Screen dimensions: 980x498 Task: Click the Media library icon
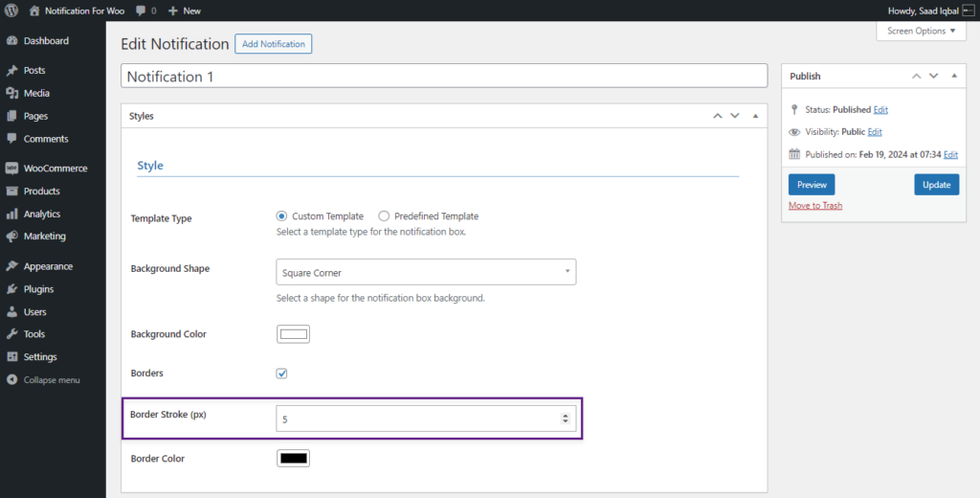click(x=11, y=93)
